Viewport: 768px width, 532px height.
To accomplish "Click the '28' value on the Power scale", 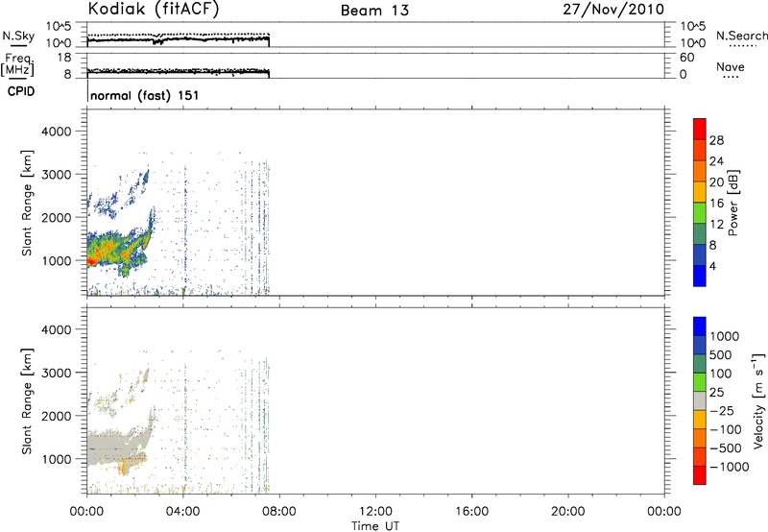I will tap(716, 140).
